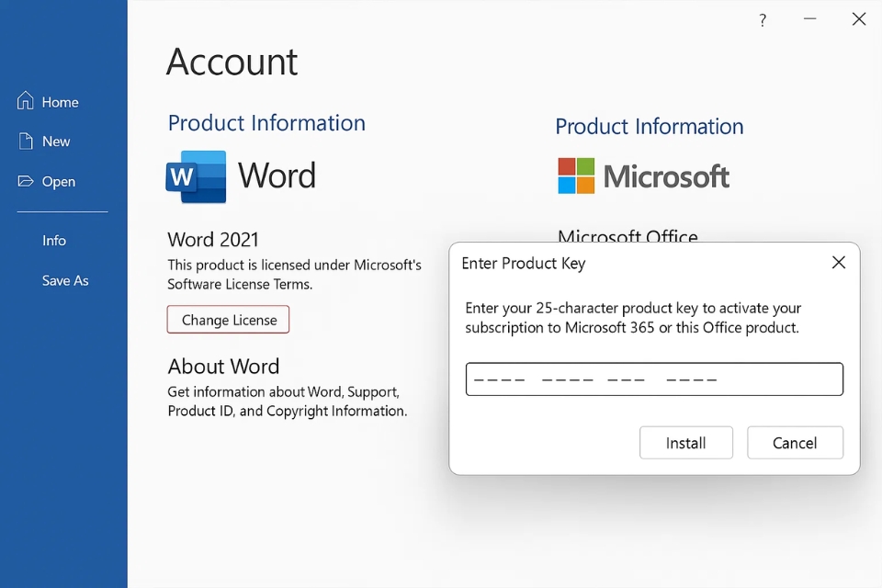Click the 25-character product key instruction text

(633, 318)
